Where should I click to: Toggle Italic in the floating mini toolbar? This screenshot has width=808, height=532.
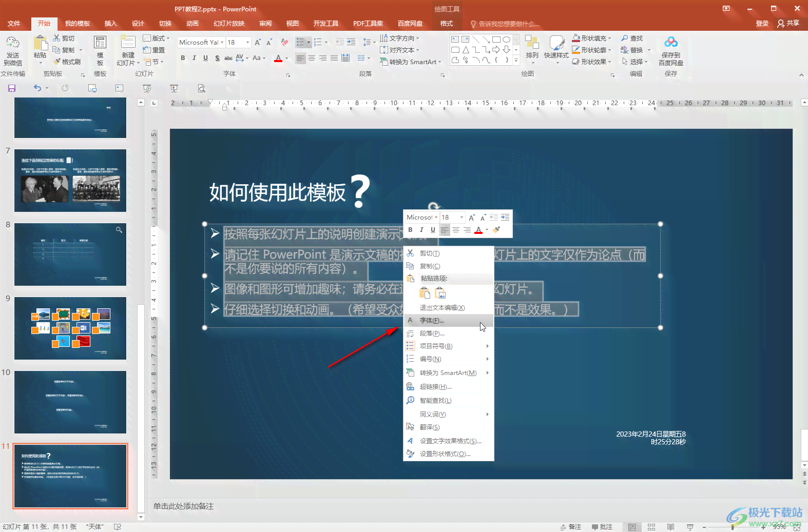(421, 230)
